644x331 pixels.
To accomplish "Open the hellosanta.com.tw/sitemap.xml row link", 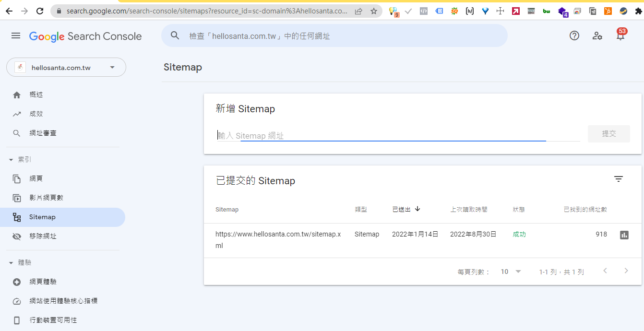I will point(278,240).
